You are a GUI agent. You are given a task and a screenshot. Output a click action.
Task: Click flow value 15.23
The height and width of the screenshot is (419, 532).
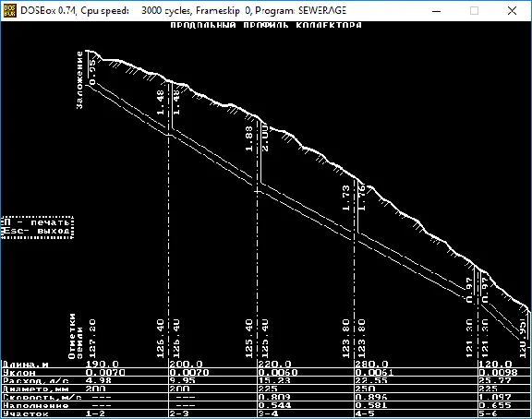[x=274, y=380]
